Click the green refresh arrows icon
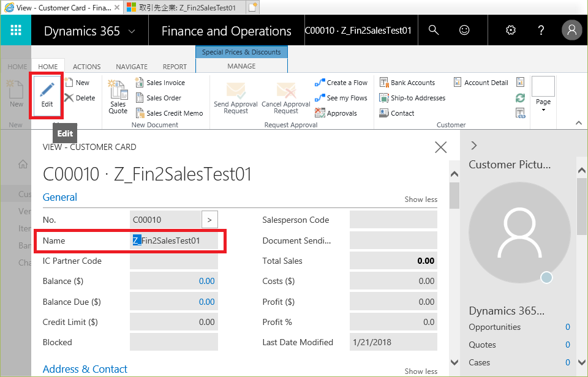This screenshot has height=377, width=588. (520, 98)
